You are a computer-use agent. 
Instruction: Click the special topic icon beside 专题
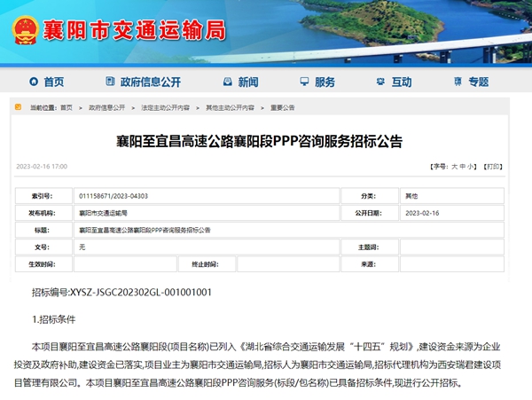pyautogui.click(x=458, y=82)
